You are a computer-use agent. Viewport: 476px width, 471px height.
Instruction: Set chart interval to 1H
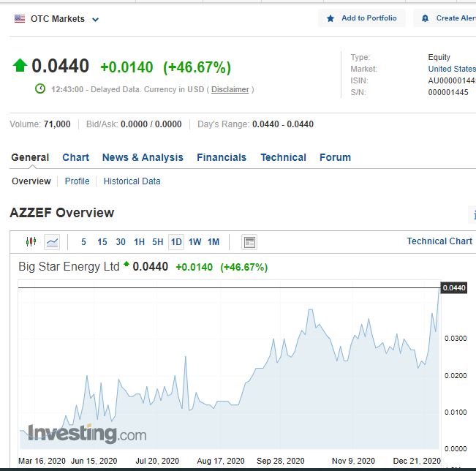140,242
